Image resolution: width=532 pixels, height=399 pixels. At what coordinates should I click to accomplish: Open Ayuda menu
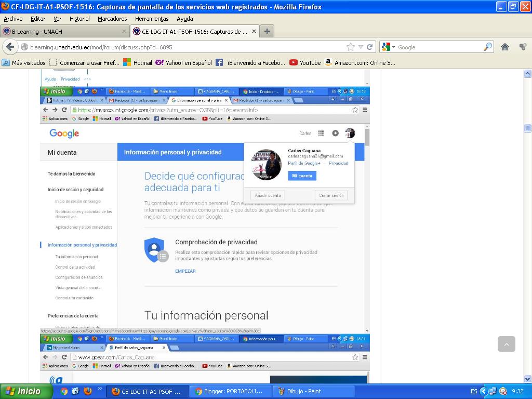tap(184, 19)
